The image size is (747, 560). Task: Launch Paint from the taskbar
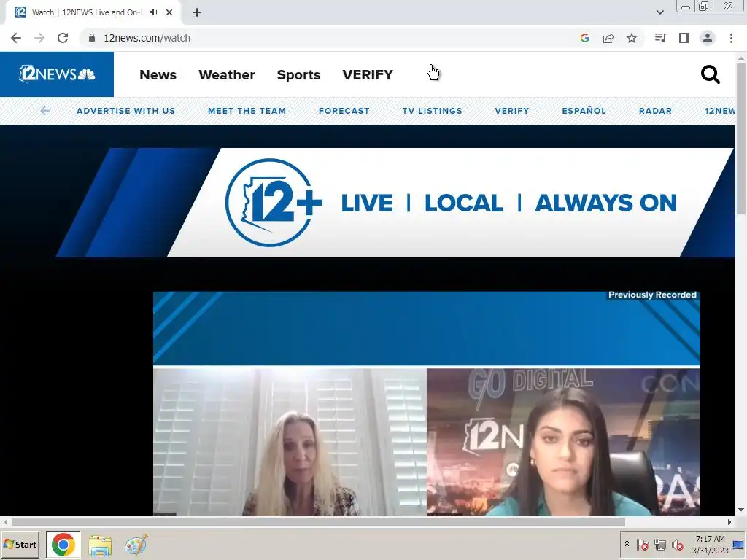tap(136, 545)
